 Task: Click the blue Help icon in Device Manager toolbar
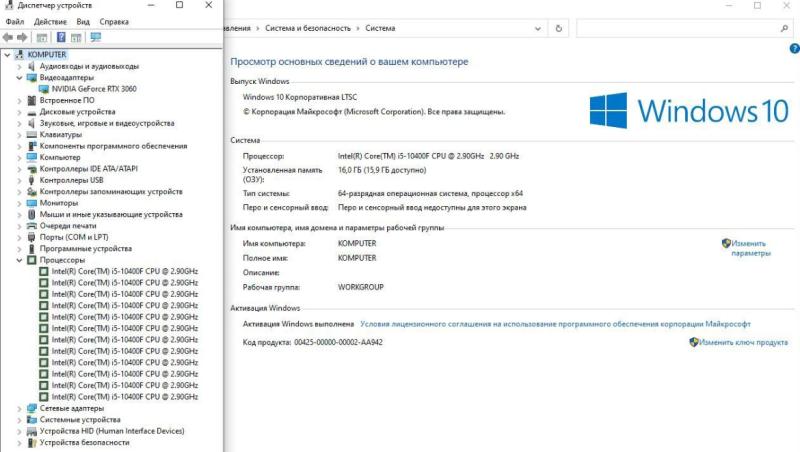pyautogui.click(x=61, y=37)
